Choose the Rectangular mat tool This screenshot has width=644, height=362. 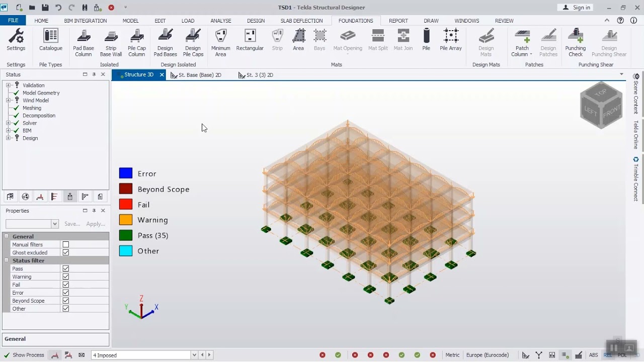[250, 40]
